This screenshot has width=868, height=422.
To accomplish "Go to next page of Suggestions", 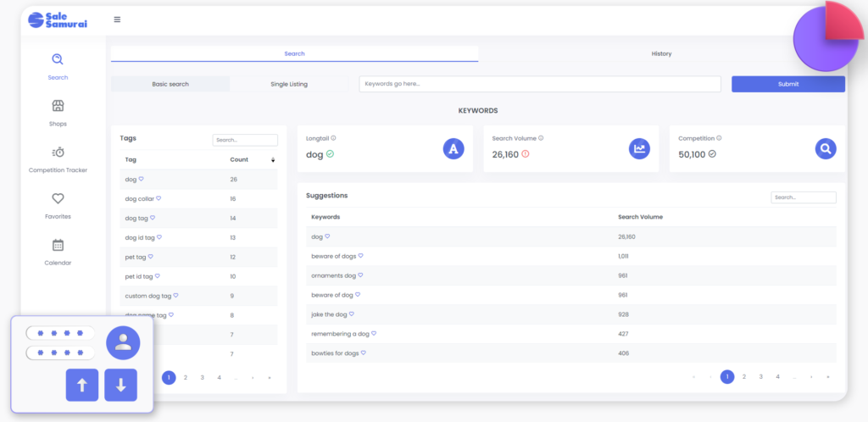I will [x=811, y=376].
